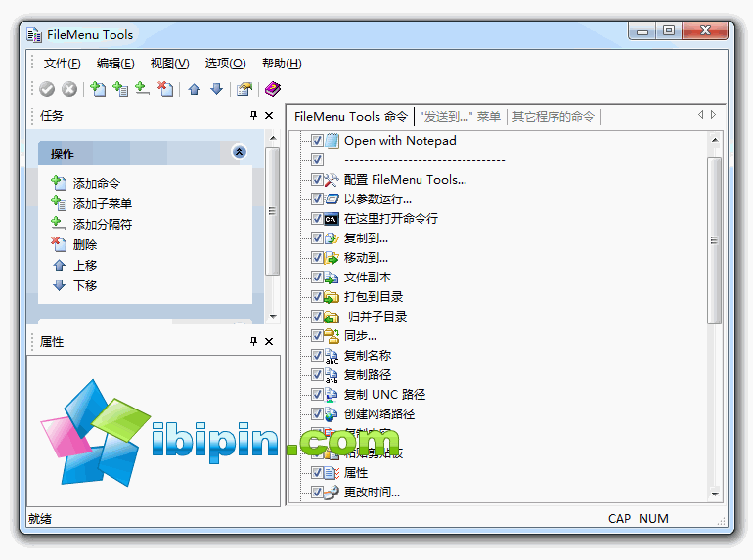Click the icon next to 复制到...
753x560 pixels.
(332, 238)
